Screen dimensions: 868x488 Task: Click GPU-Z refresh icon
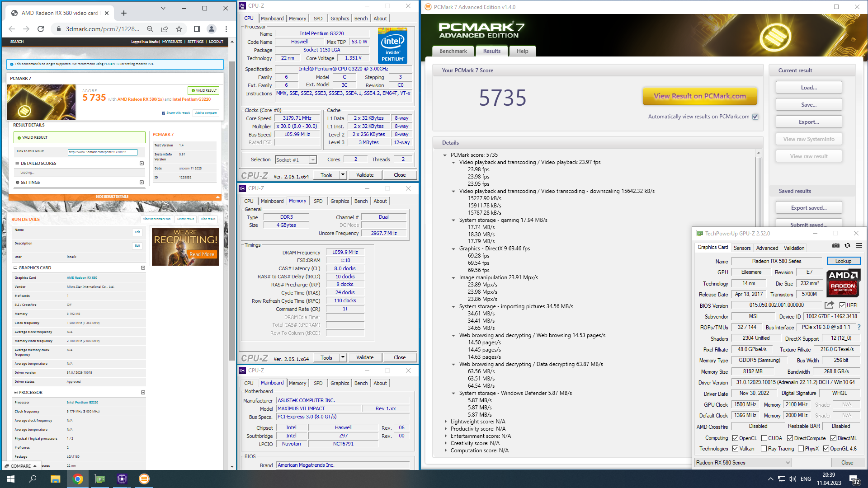(848, 245)
